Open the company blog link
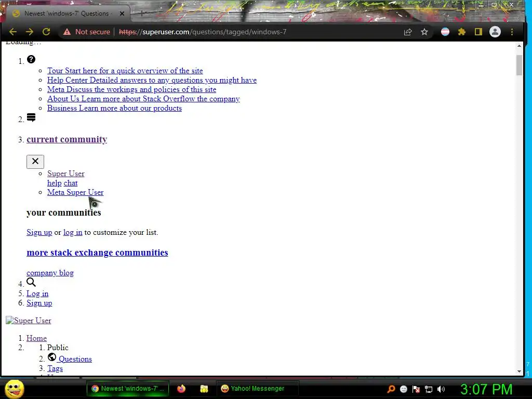Screen dimensions: 532x399 point(50,273)
